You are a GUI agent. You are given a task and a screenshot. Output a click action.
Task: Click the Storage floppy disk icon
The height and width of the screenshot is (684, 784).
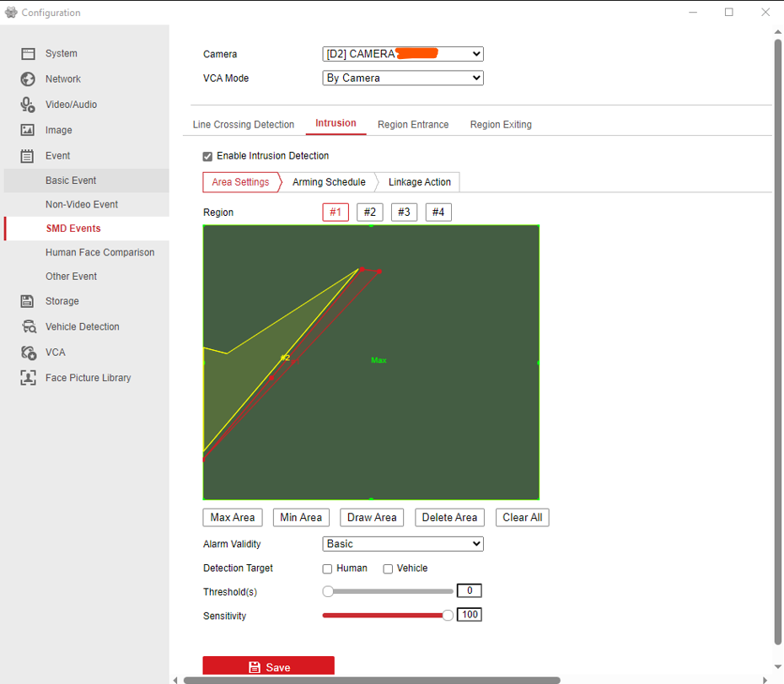pyautogui.click(x=28, y=301)
